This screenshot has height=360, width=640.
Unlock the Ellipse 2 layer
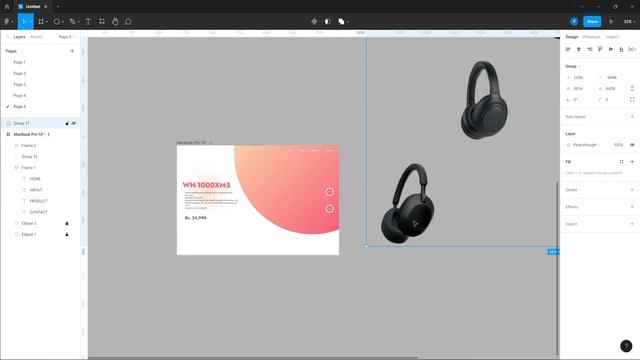(x=67, y=223)
